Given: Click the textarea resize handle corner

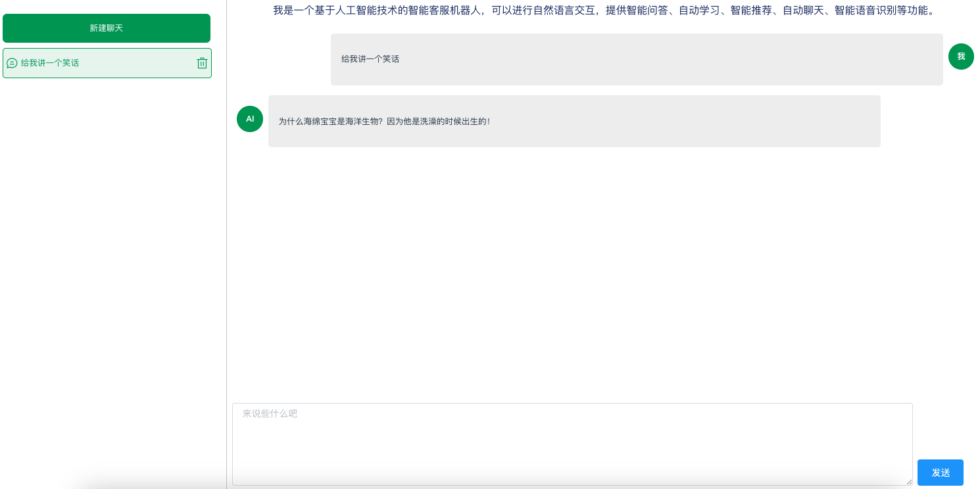Looking at the screenshot, I should coord(908,481).
